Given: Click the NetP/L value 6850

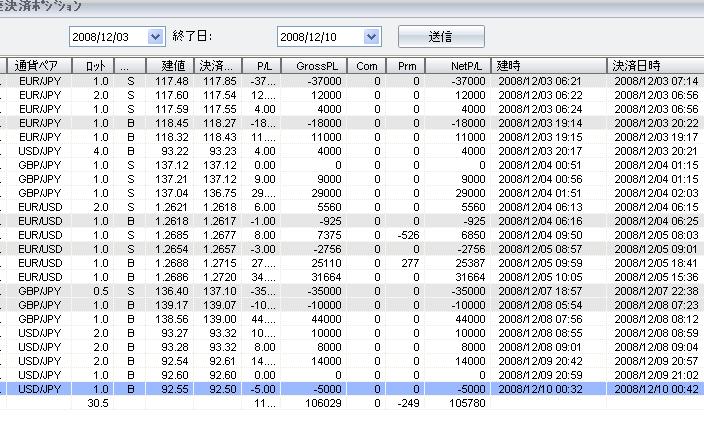Looking at the screenshot, I should 473,235.
